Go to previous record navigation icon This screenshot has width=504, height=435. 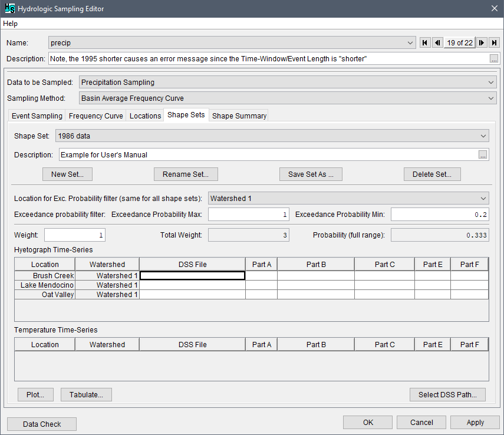point(437,43)
